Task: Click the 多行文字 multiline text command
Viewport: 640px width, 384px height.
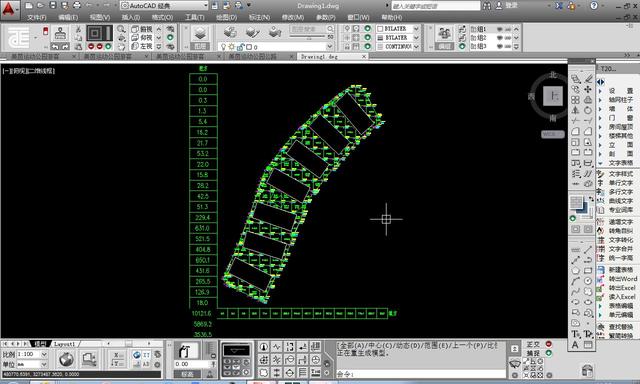Action: coord(620,192)
